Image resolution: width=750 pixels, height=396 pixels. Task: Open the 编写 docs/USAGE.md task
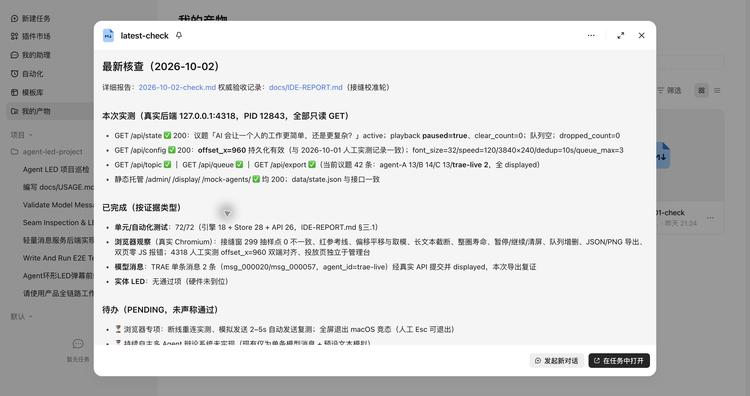coord(58,187)
